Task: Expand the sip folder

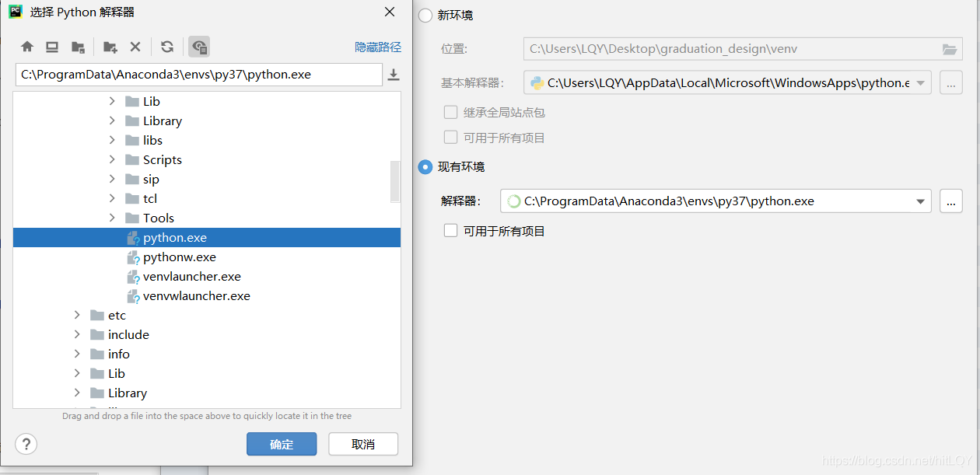Action: click(x=112, y=179)
